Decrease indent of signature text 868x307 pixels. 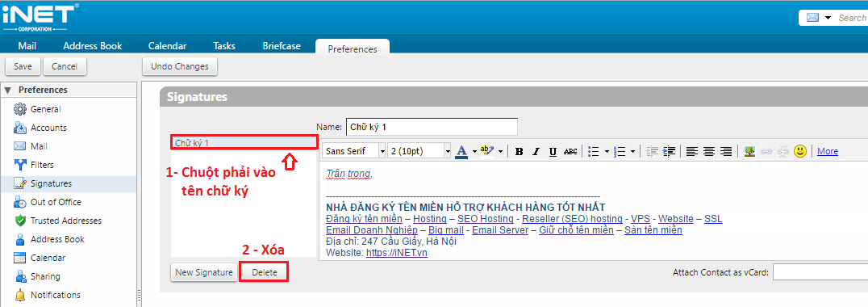point(652,151)
